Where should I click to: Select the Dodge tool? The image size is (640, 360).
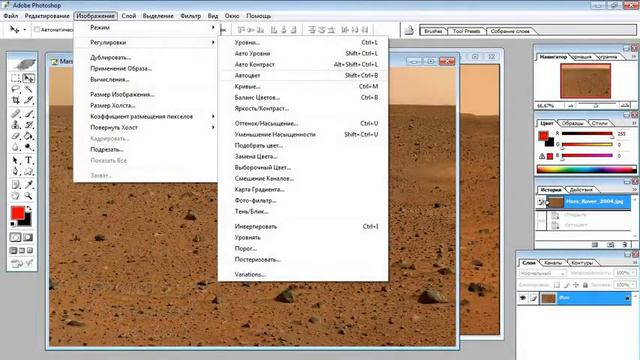click(29, 147)
